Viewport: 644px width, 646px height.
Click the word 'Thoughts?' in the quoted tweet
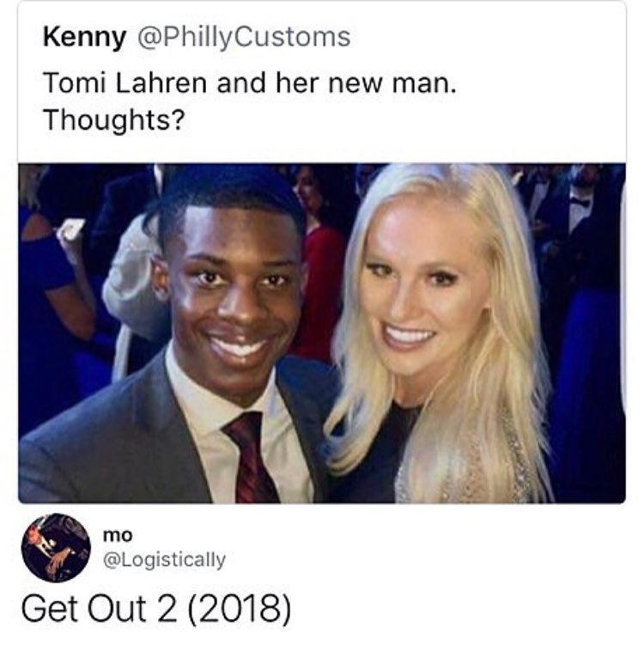[114, 120]
